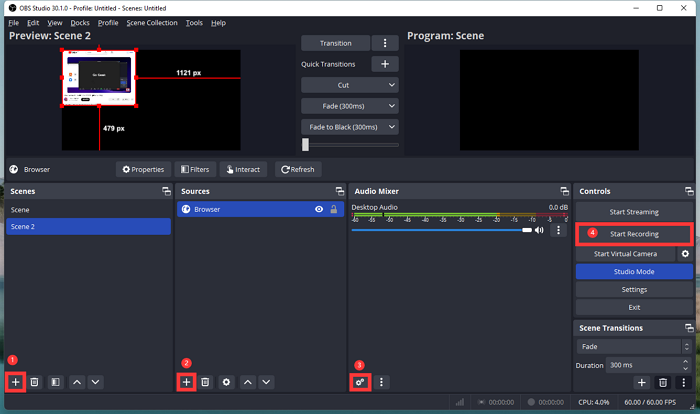The height and width of the screenshot is (414, 700).
Task: Add a new scene with plus button
Action: (16, 382)
